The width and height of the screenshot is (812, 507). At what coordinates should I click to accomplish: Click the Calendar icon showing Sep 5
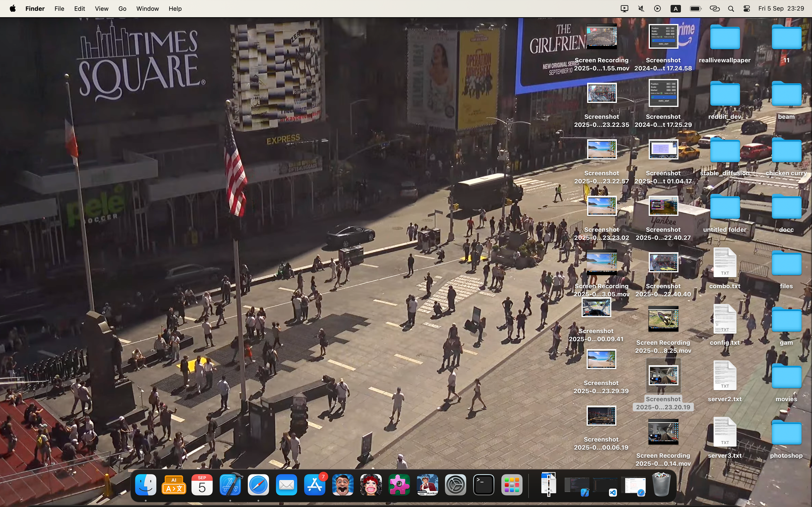[202, 484]
